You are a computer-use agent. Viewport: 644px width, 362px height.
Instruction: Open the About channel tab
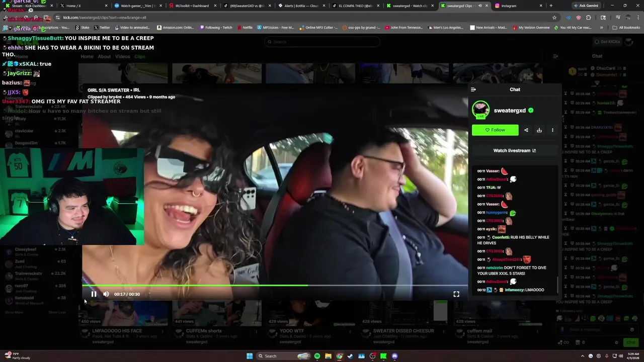coord(104,56)
